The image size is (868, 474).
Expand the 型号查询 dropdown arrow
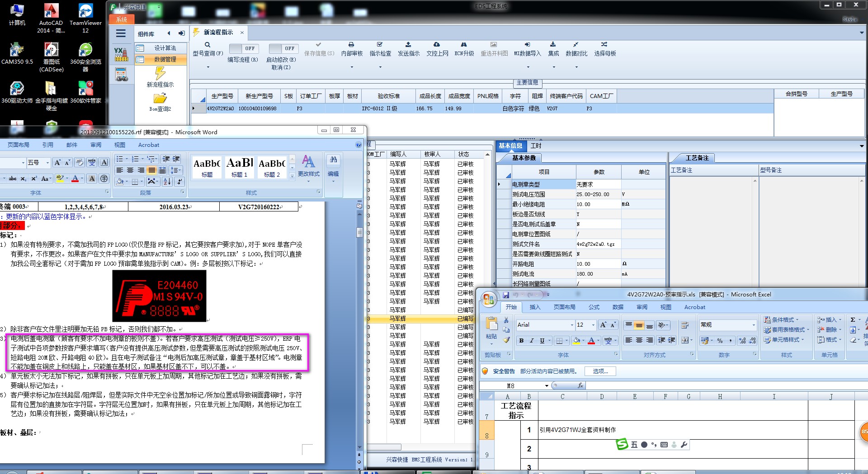click(x=208, y=67)
